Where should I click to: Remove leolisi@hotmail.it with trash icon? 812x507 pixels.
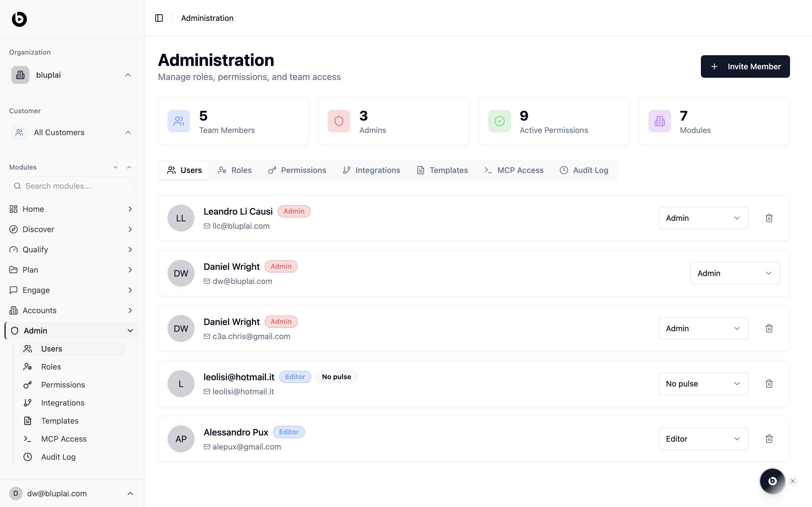click(x=769, y=384)
